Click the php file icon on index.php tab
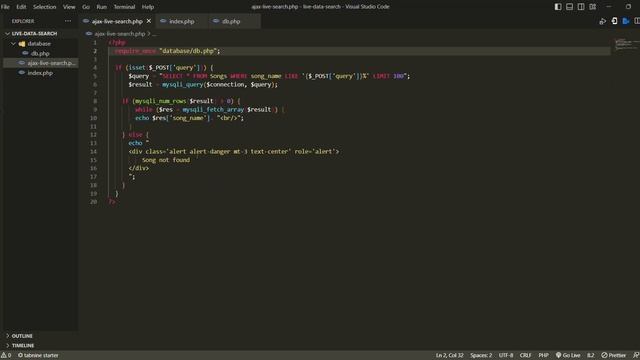Viewport: 640px width, 360px height. pyautogui.click(x=163, y=21)
